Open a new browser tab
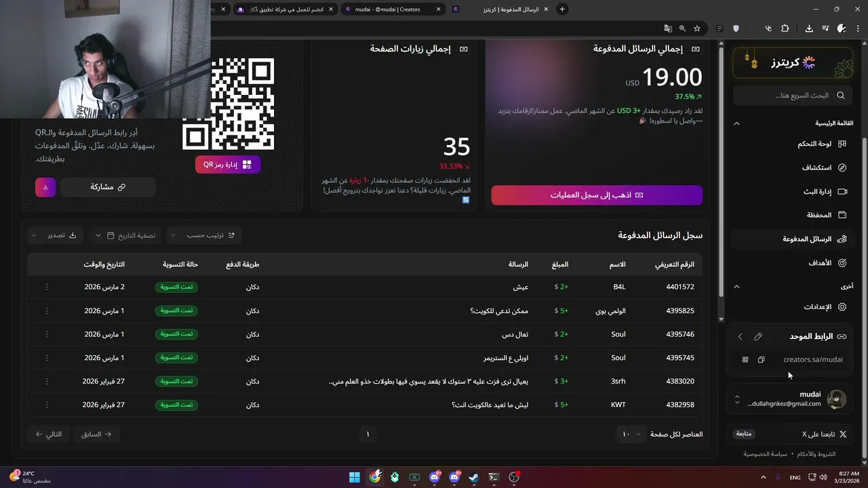Image resolution: width=868 pixels, height=488 pixels. (x=562, y=9)
